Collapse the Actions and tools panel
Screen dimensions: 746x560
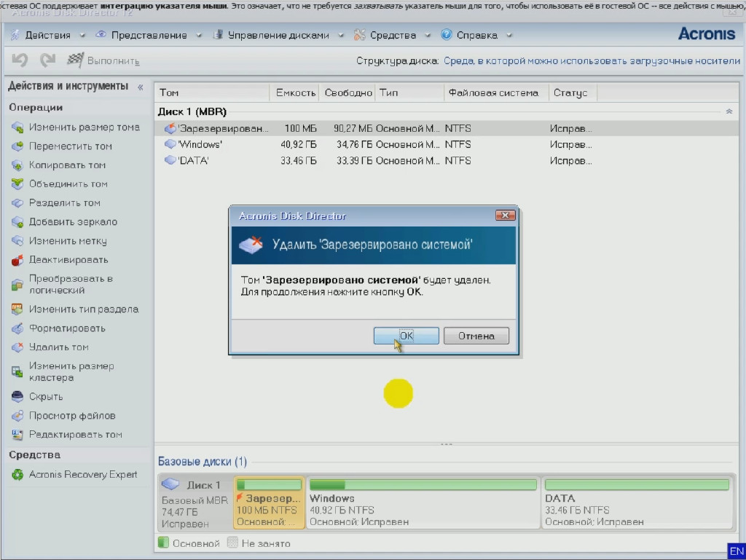click(x=140, y=87)
